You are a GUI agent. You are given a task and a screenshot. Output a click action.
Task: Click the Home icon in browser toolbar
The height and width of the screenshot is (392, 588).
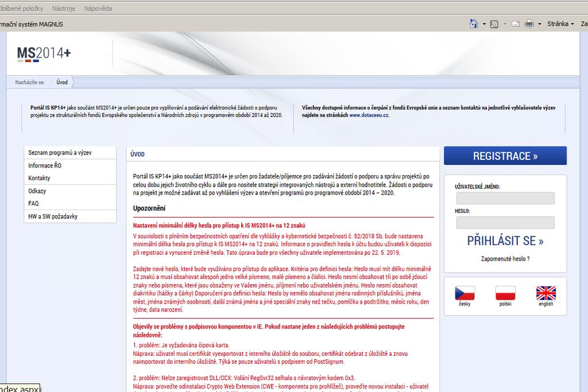pyautogui.click(x=474, y=24)
